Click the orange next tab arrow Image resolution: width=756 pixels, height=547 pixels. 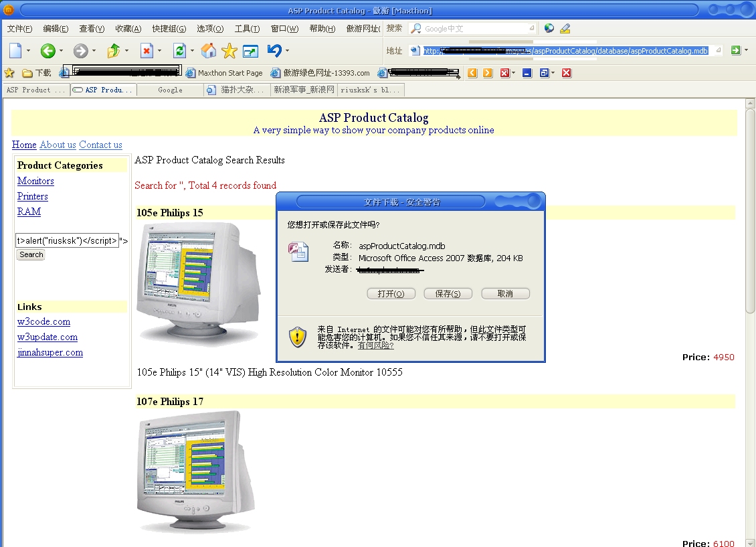488,73
